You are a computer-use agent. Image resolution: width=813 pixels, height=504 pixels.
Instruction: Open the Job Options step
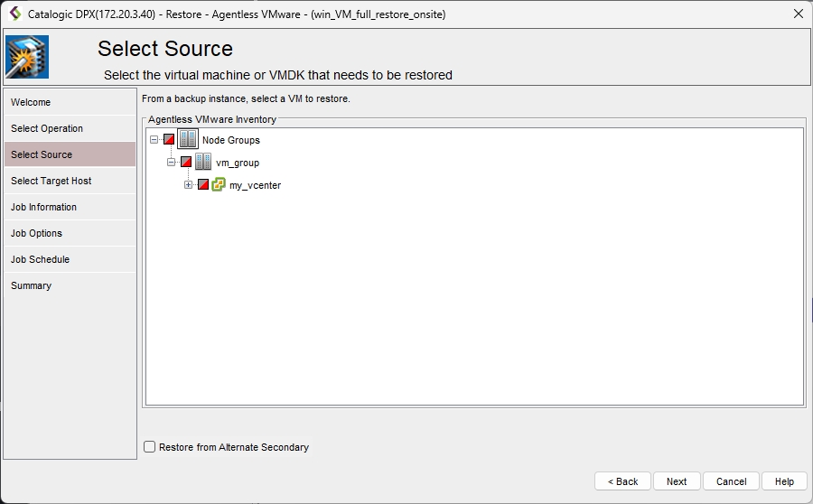tap(37, 233)
